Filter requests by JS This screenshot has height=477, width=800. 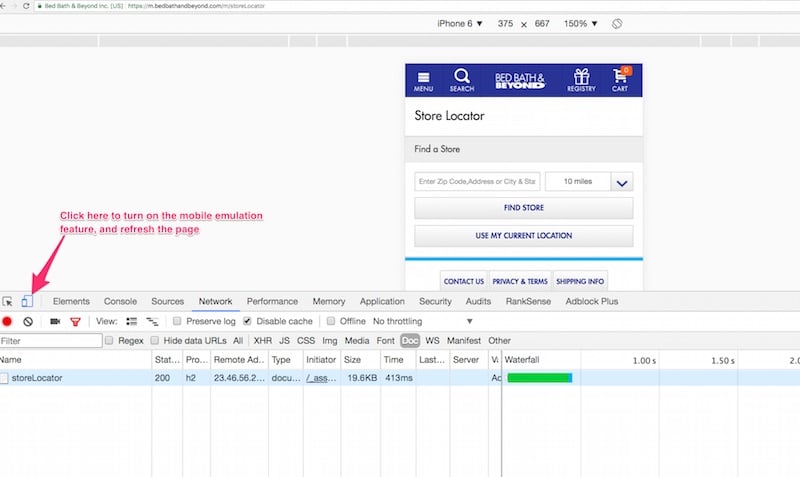click(x=285, y=341)
